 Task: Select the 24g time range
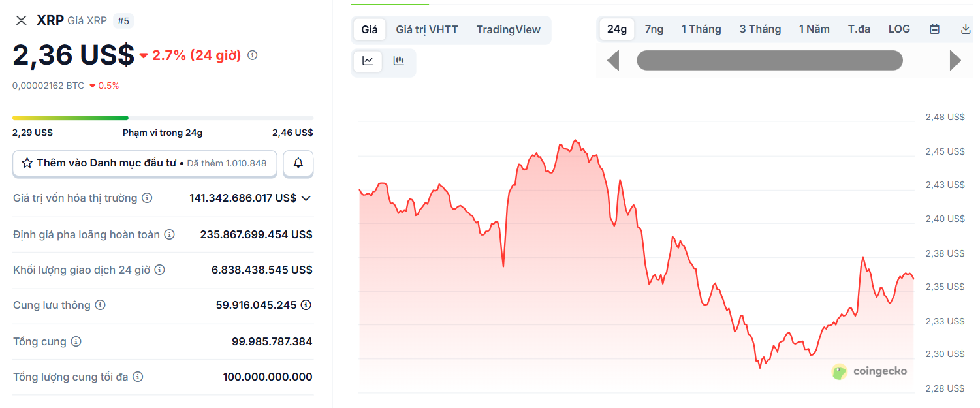(617, 29)
